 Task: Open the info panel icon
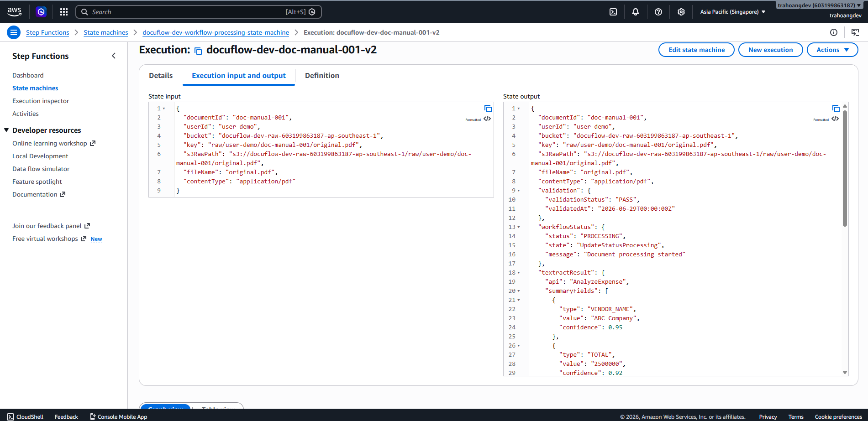click(x=834, y=32)
